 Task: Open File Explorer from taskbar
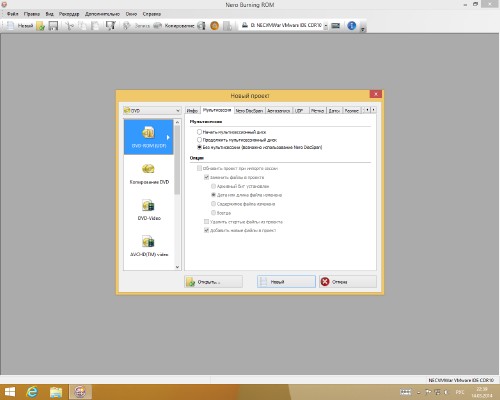[56, 392]
